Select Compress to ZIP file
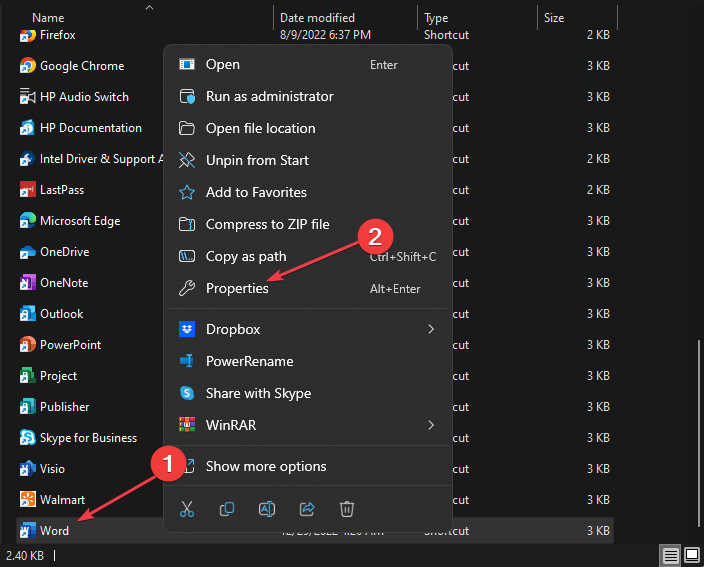 click(x=308, y=224)
